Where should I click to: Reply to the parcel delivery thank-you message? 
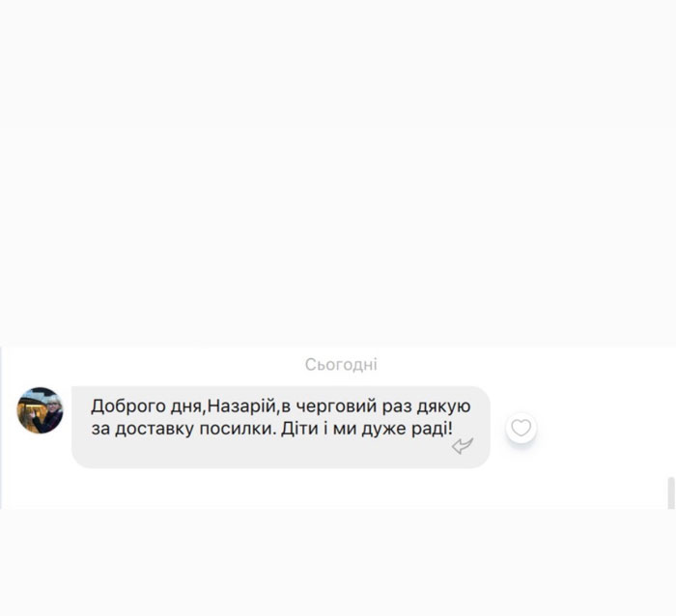pyautogui.click(x=463, y=446)
